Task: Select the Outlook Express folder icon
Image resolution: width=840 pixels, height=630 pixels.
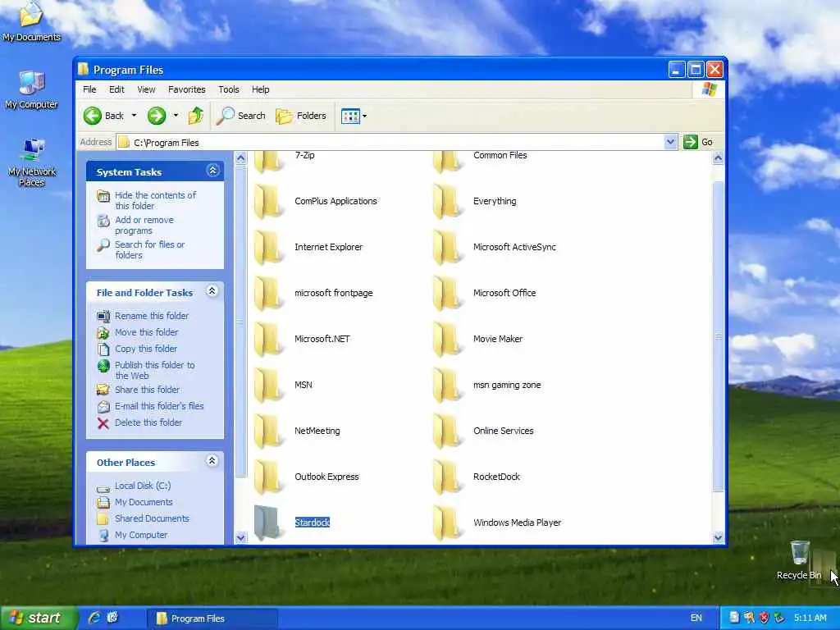Action: point(268,477)
